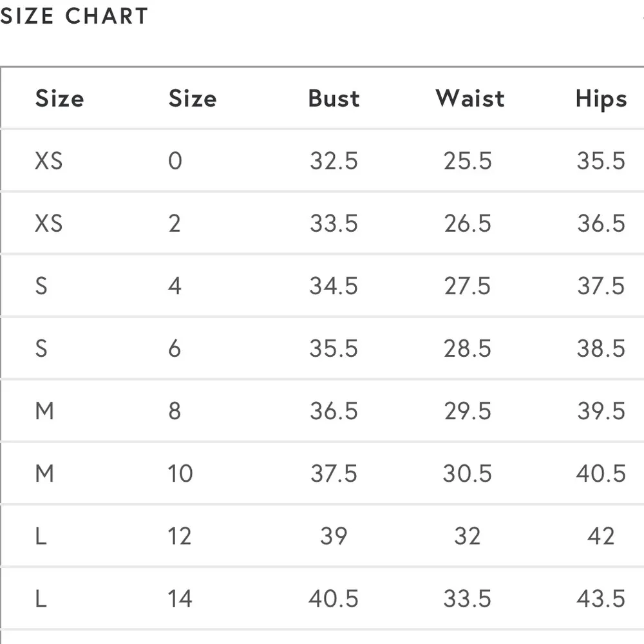Click the Bust column header
Image resolution: width=644 pixels, height=644 pixels.
click(x=334, y=99)
